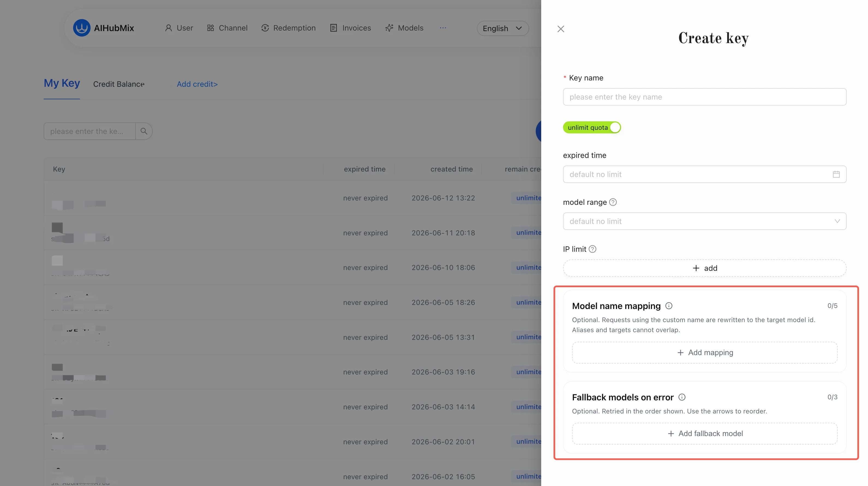
Task: Select the My Key tab
Action: (x=62, y=83)
